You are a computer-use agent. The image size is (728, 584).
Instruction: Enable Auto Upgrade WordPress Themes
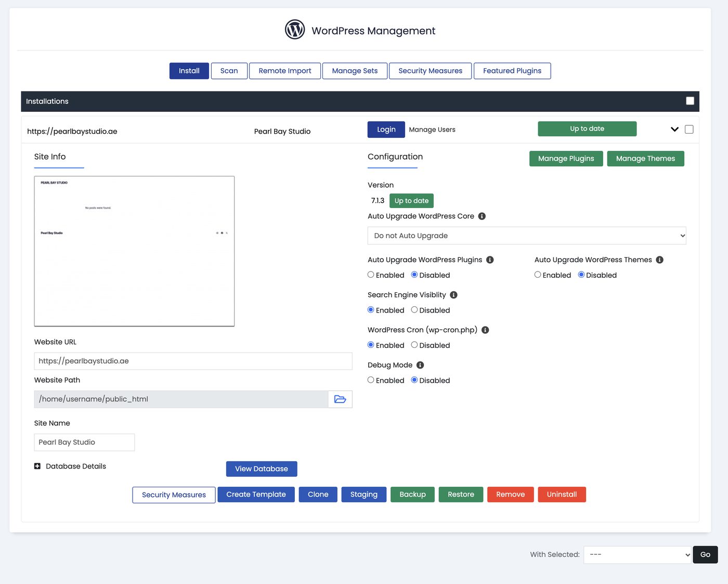[538, 275]
